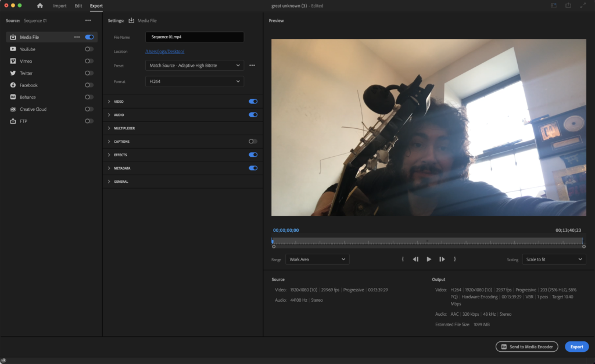This screenshot has height=364, width=595.
Task: Disable the Audio export toggle
Action: 253,115
